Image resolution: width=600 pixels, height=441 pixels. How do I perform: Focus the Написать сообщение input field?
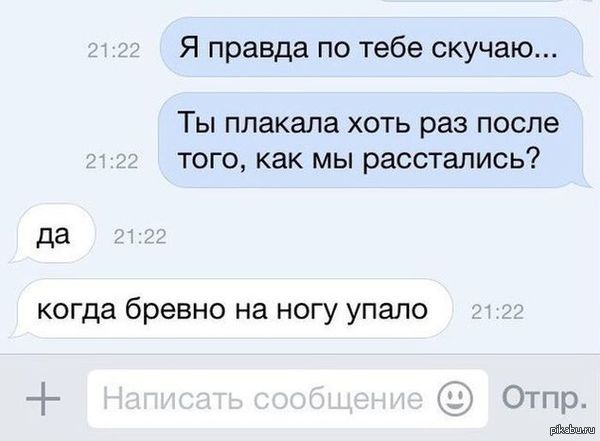(x=288, y=399)
